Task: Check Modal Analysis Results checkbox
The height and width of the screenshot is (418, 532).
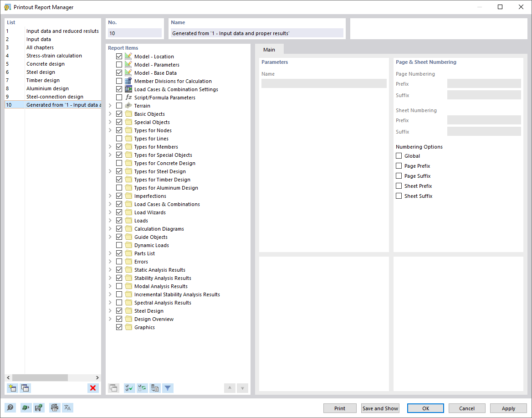Action: click(119, 286)
